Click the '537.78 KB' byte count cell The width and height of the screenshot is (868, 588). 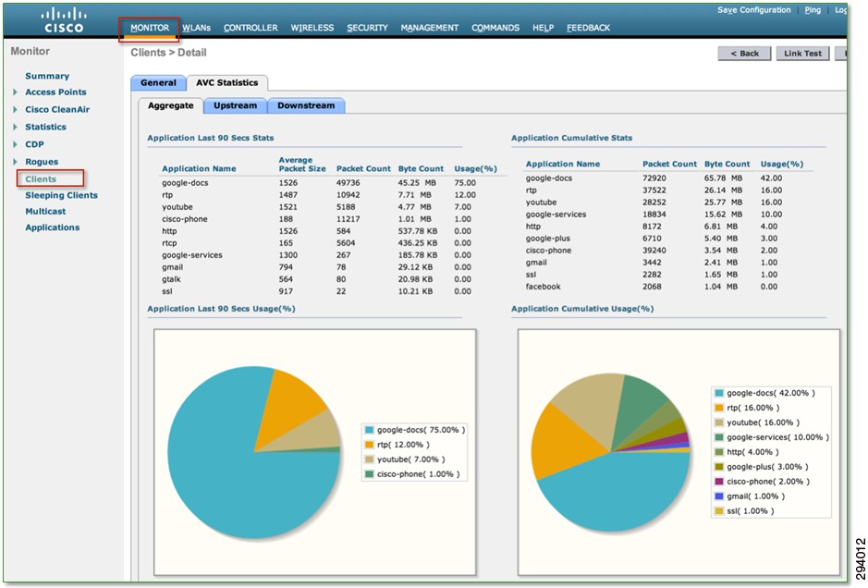(x=418, y=231)
